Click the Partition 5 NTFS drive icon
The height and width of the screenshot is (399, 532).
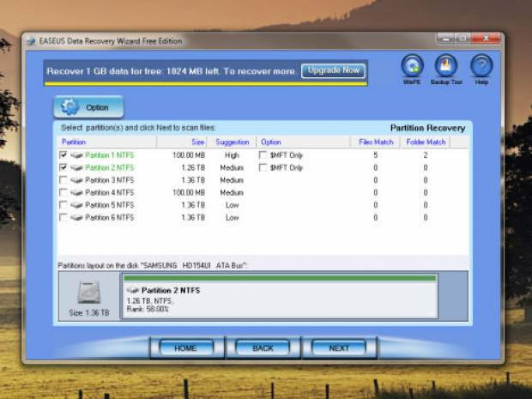pos(76,205)
